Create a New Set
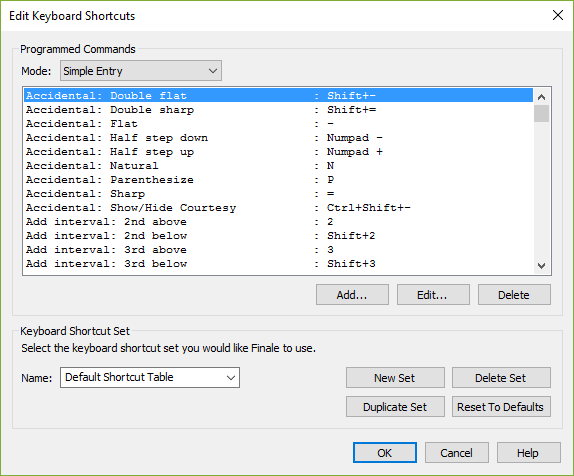 395,378
